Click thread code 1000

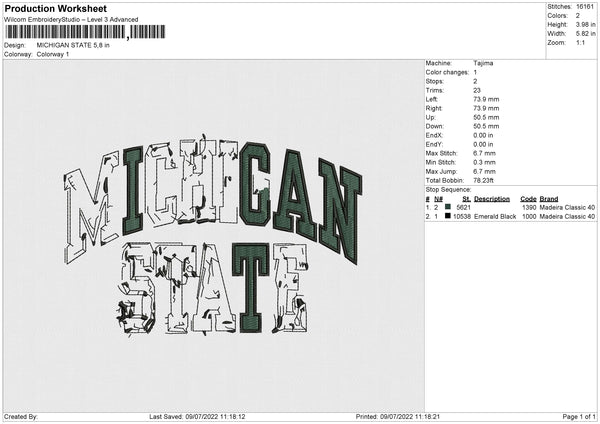(529, 217)
